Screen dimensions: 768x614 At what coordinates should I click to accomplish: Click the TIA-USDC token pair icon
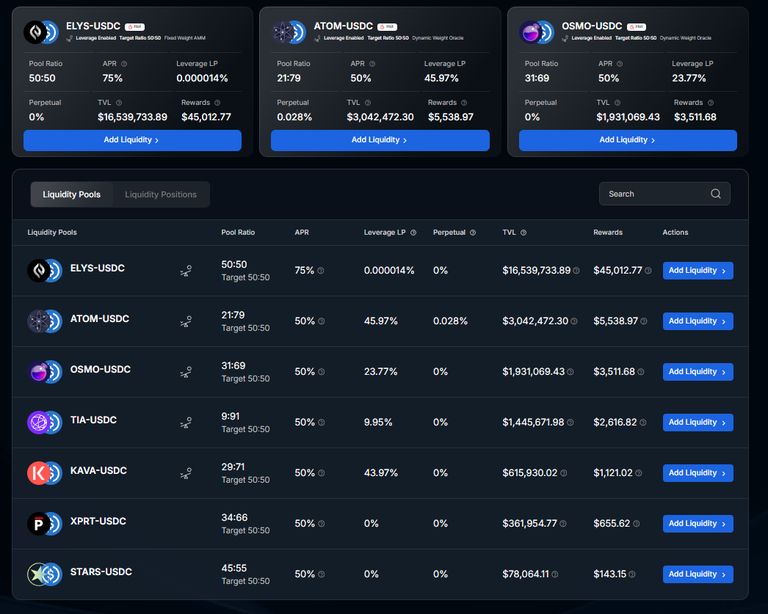point(44,422)
